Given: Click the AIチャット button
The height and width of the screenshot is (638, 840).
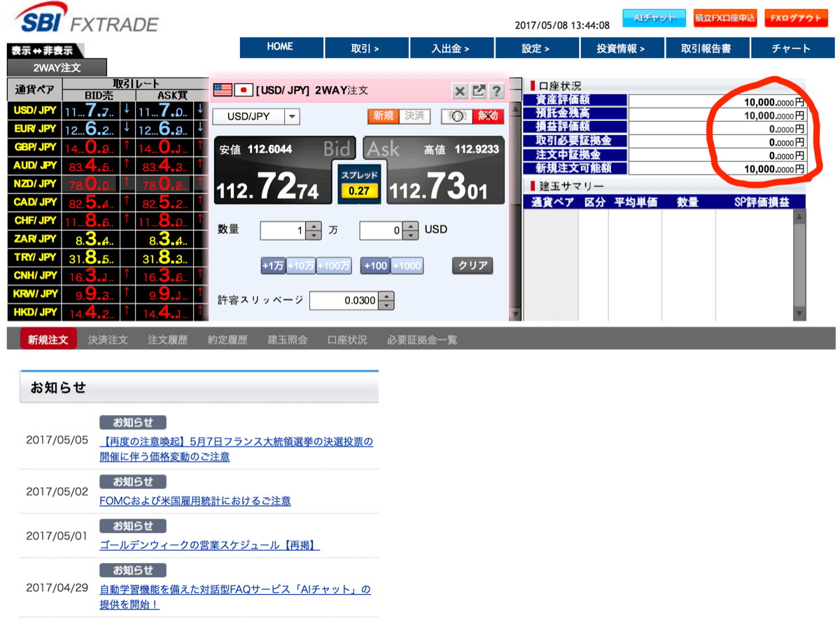Looking at the screenshot, I should click(x=654, y=18).
